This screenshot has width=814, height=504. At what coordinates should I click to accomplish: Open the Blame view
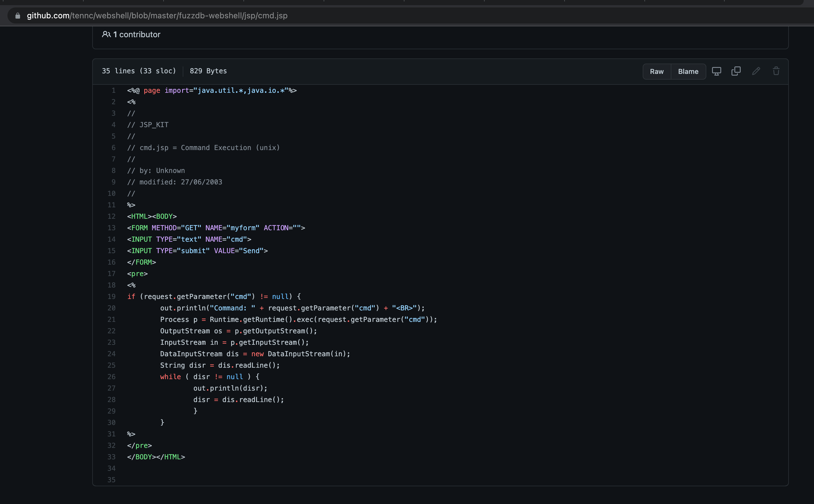click(x=688, y=71)
